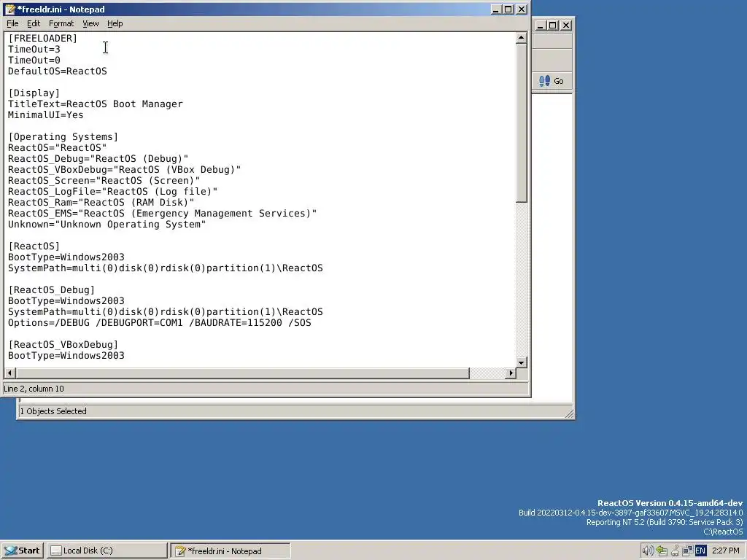Open the Start menu
The height and width of the screenshot is (560, 747).
(23, 551)
